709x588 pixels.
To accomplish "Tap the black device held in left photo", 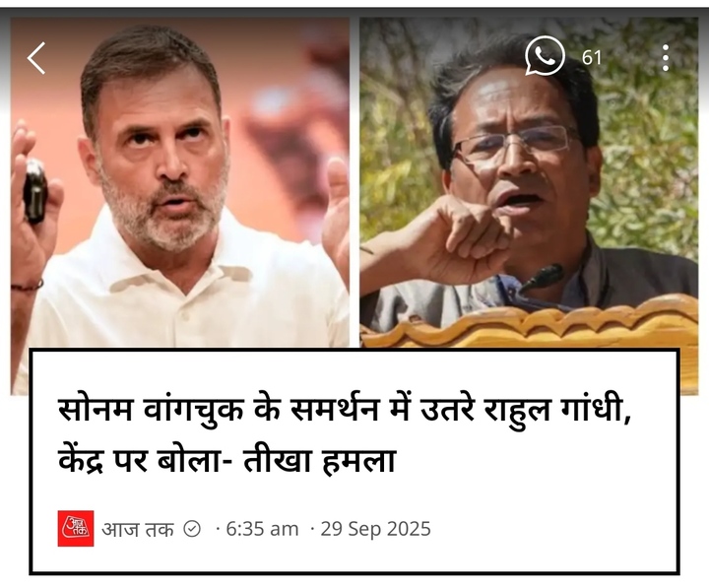I will 35,191.
